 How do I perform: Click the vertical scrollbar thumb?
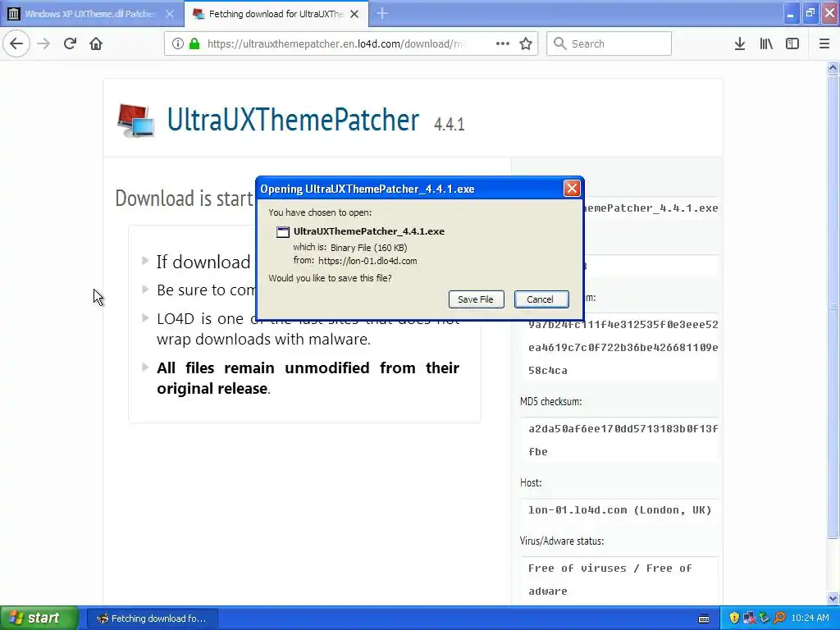(833, 305)
